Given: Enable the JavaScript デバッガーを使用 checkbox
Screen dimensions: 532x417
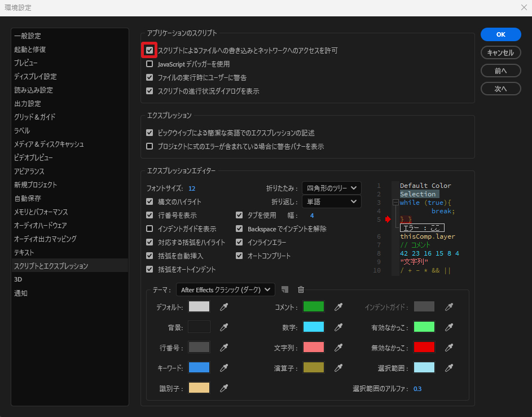Looking at the screenshot, I should point(150,64).
